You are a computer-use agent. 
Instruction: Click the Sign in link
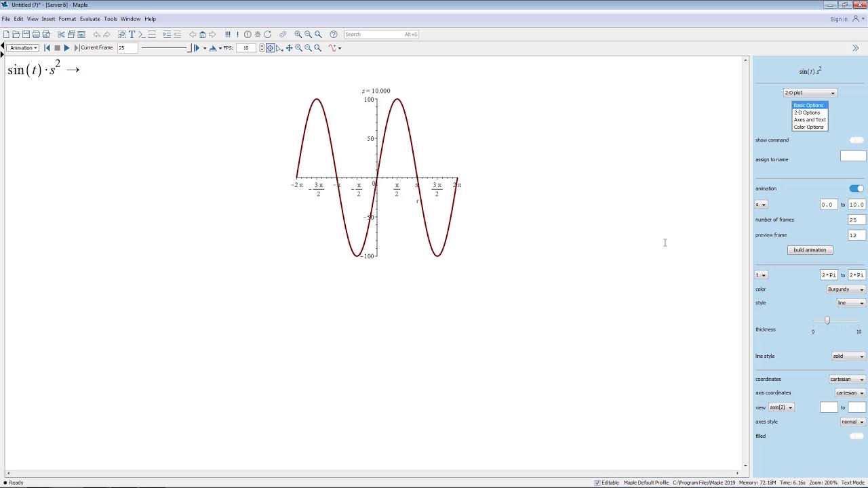(x=839, y=19)
